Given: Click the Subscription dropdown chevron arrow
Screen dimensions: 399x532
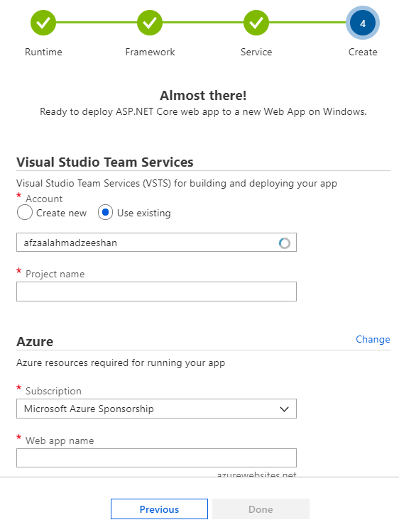Looking at the screenshot, I should coord(284,409).
